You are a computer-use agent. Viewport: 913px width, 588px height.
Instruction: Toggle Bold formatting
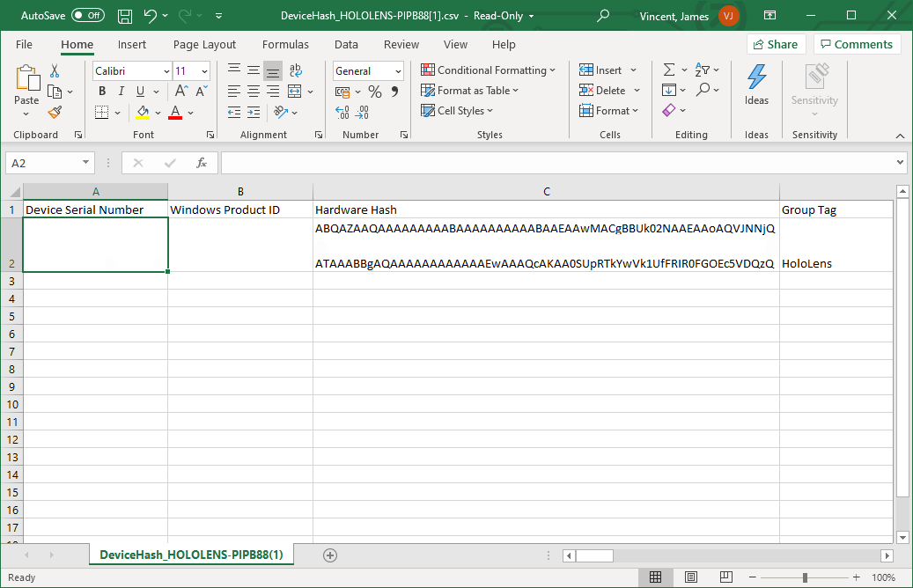tap(102, 91)
